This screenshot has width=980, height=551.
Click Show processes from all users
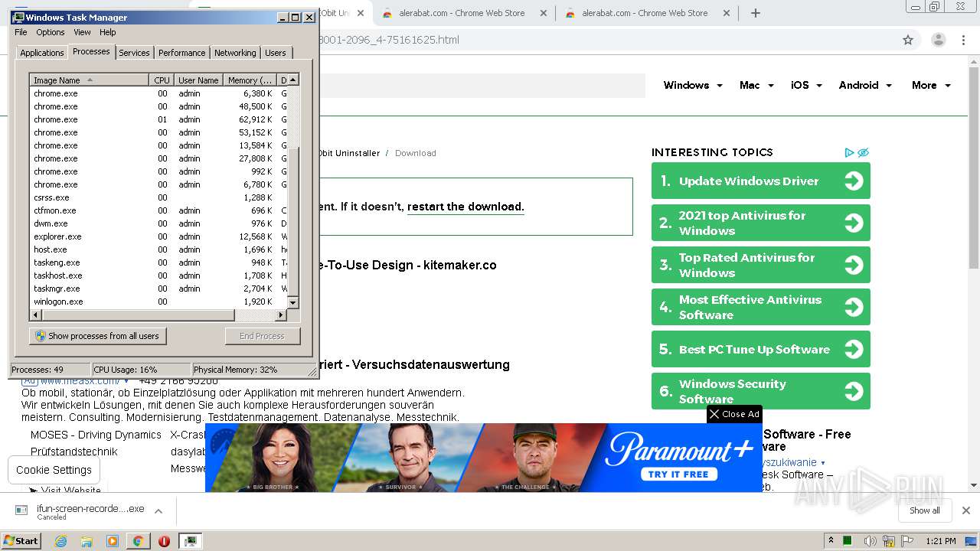click(x=97, y=336)
